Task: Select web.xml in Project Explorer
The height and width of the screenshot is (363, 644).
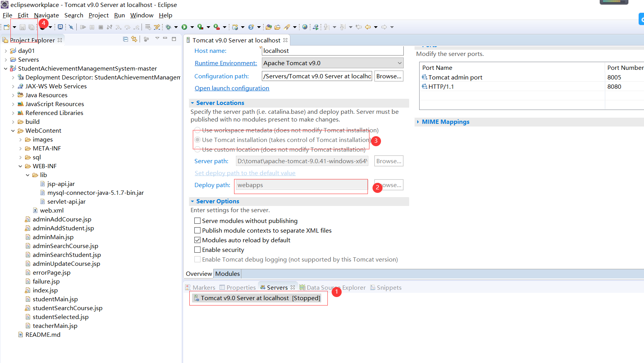Action: point(48,211)
